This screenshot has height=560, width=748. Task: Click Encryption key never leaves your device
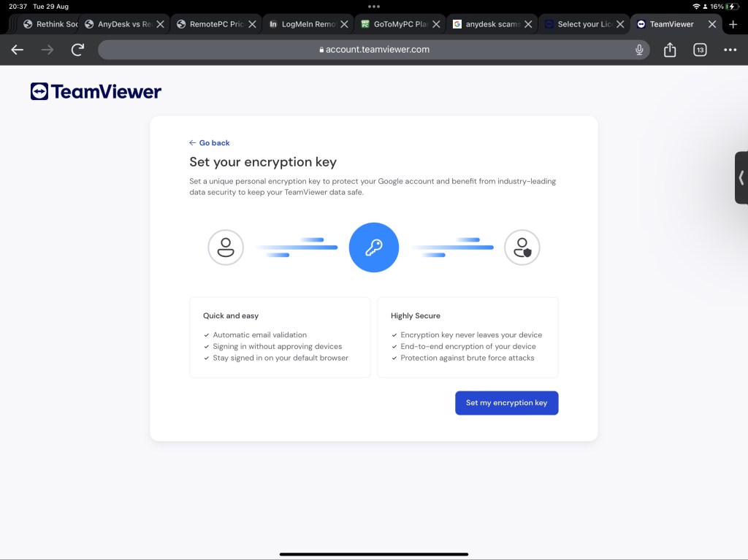[x=471, y=335]
